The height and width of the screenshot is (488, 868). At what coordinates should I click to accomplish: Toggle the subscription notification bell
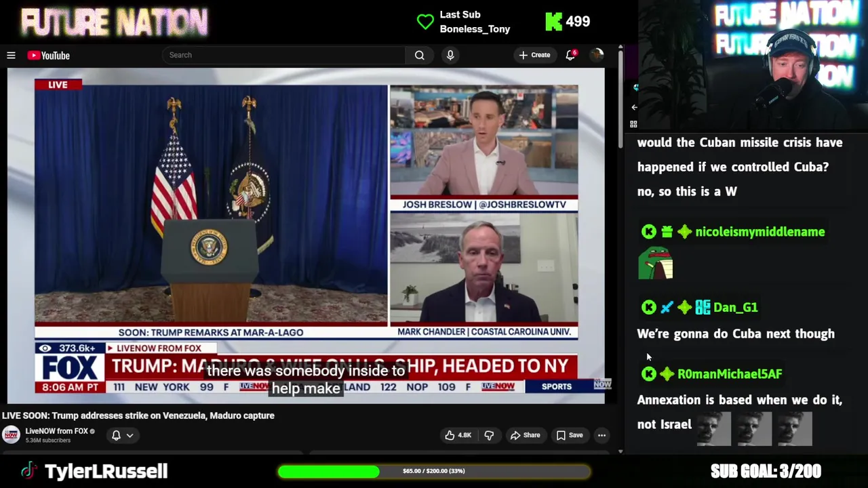coord(116,435)
